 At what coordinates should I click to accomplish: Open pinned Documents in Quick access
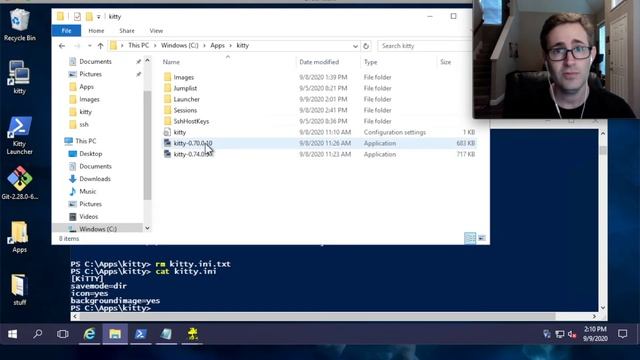(x=95, y=62)
